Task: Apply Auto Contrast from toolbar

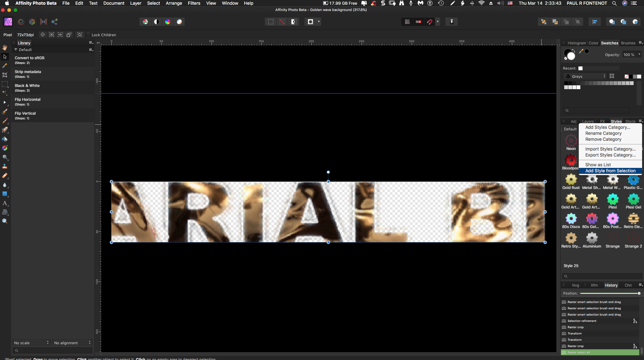Action: coord(157,22)
